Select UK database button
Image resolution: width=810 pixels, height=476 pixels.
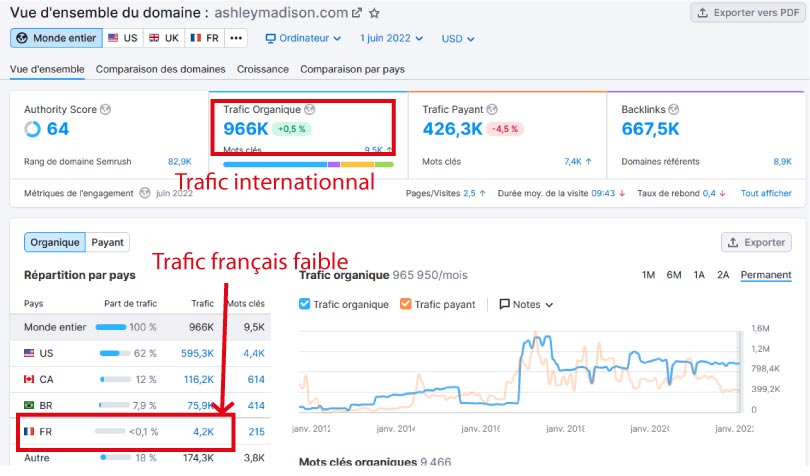[x=164, y=38]
